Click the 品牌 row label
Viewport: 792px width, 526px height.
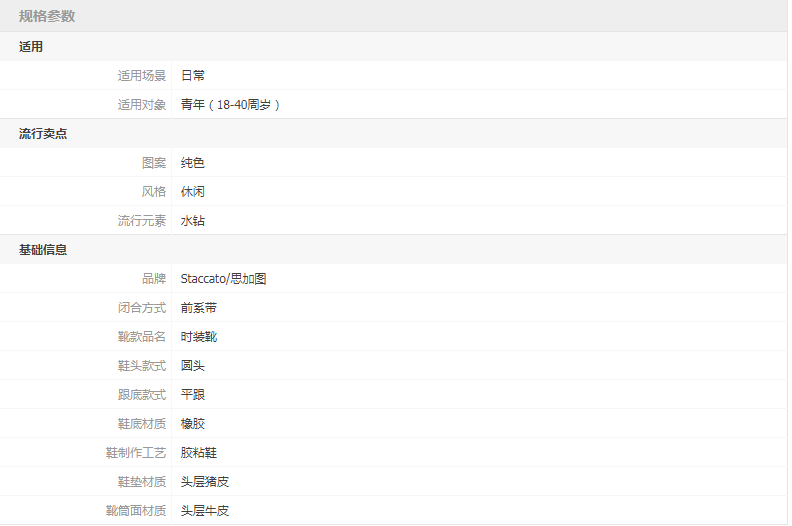(x=154, y=279)
